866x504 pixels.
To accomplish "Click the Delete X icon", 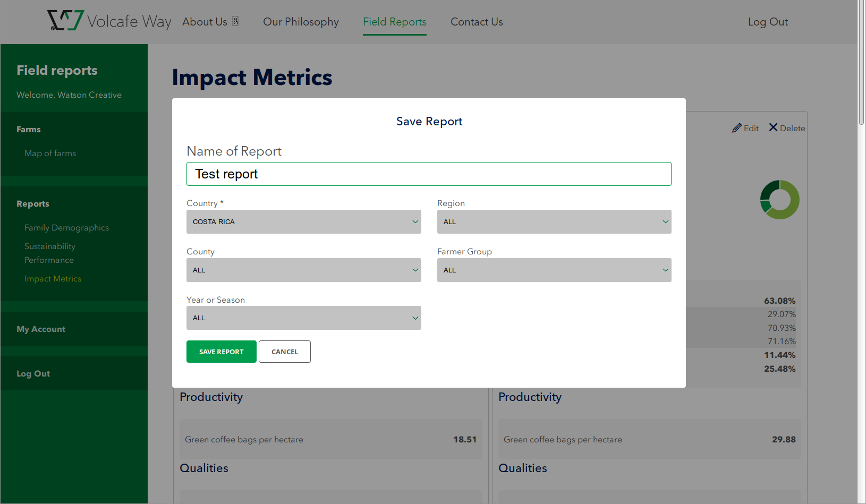I will (773, 127).
